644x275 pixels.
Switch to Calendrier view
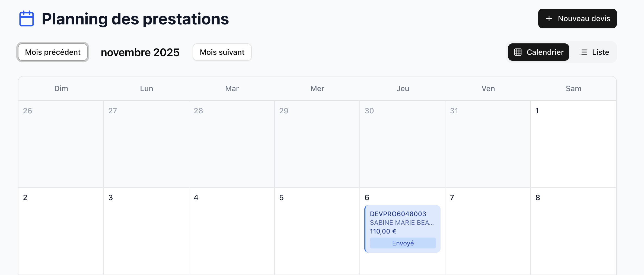point(538,52)
